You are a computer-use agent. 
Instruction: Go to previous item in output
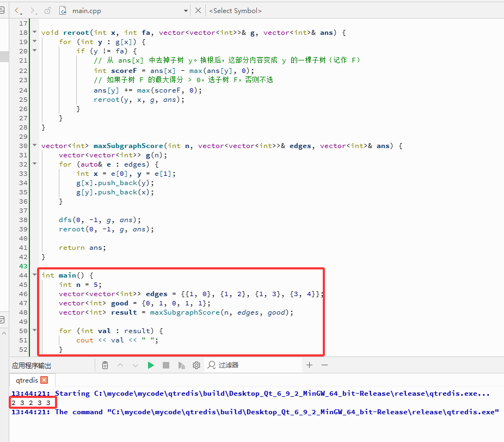[x=120, y=365]
